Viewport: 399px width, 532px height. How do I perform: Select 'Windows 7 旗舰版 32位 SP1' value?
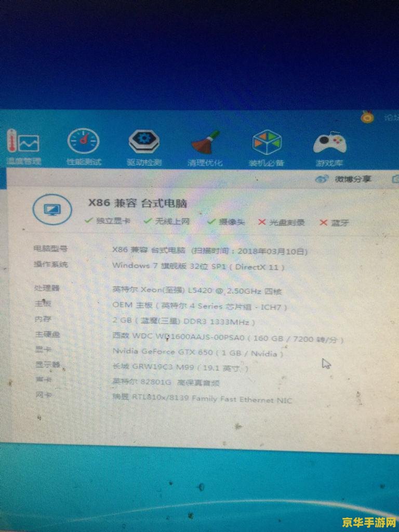tap(198, 267)
